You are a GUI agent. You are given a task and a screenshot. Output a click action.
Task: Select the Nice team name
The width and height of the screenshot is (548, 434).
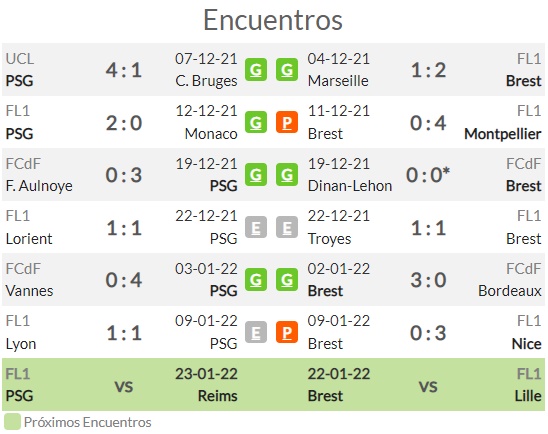pos(526,344)
